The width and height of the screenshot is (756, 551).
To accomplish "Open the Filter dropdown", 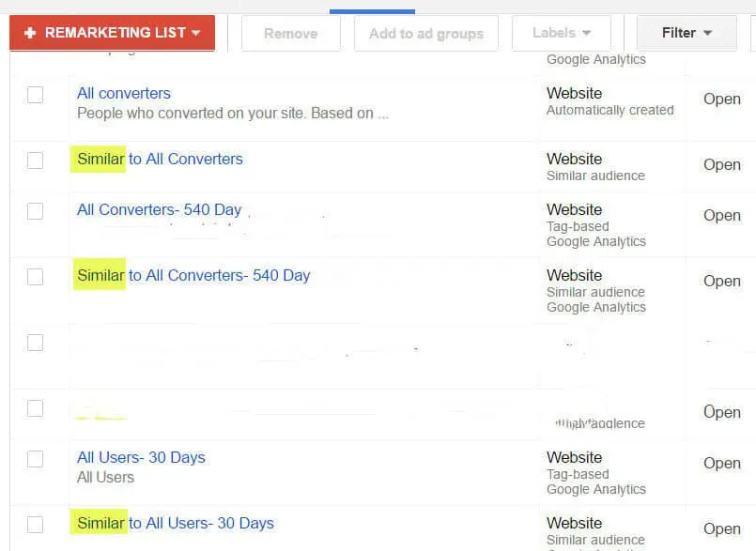I will tap(687, 33).
